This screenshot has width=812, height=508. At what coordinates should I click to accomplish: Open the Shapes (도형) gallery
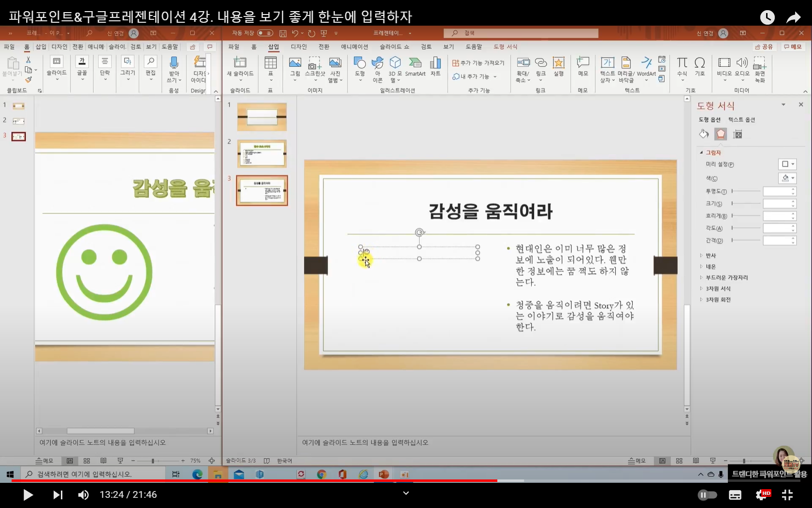360,69
